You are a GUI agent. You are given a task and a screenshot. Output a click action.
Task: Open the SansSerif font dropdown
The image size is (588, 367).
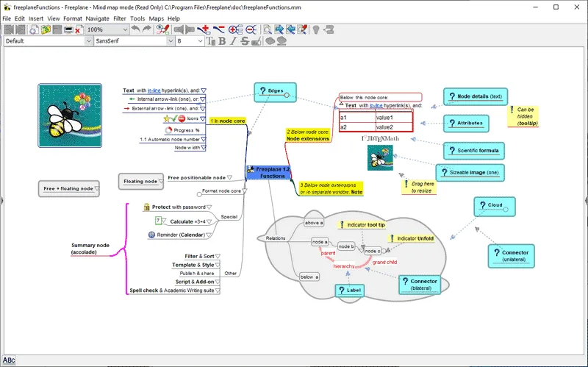click(x=171, y=41)
